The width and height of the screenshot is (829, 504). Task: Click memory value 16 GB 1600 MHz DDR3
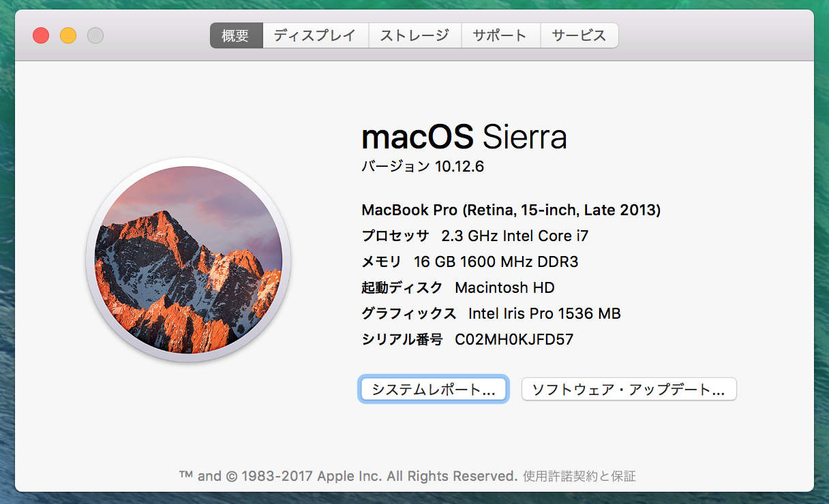click(x=496, y=262)
